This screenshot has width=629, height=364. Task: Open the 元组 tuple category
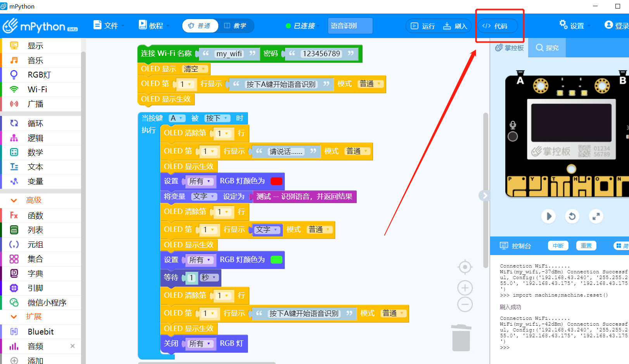pyautogui.click(x=41, y=245)
